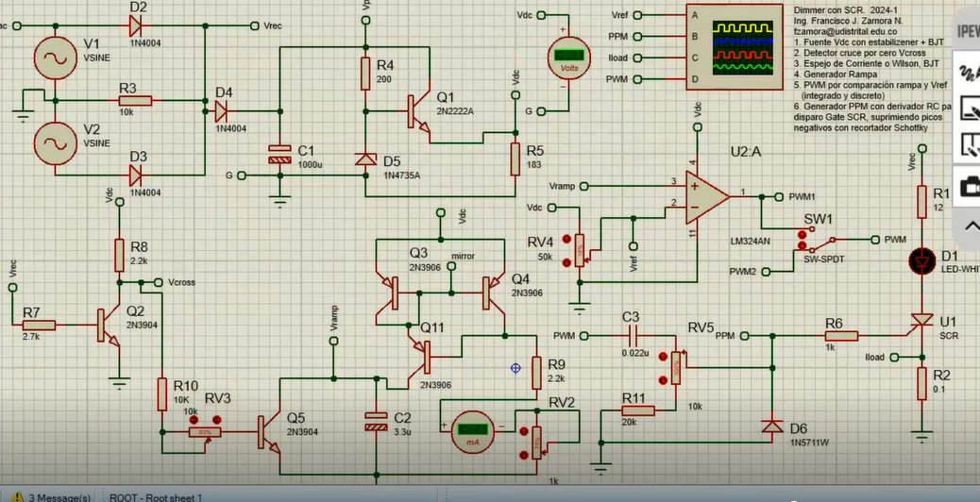Select the C3 0.022u capacitor symbol
This screenshot has height=502, width=980.
[x=632, y=336]
